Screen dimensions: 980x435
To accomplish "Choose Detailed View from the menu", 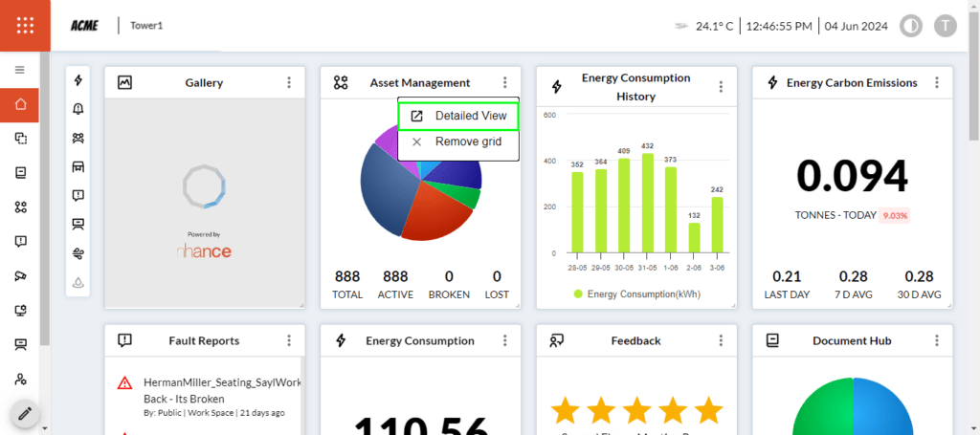I will click(x=459, y=117).
